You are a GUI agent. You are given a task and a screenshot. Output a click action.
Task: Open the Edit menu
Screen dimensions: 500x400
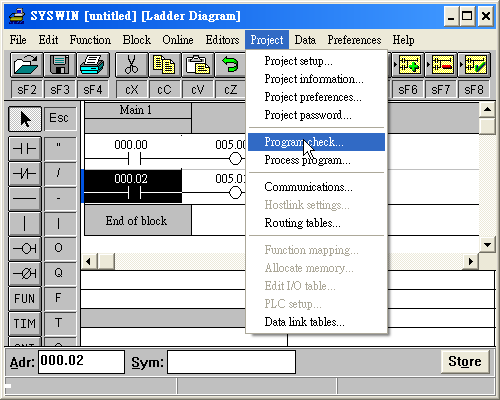click(48, 40)
